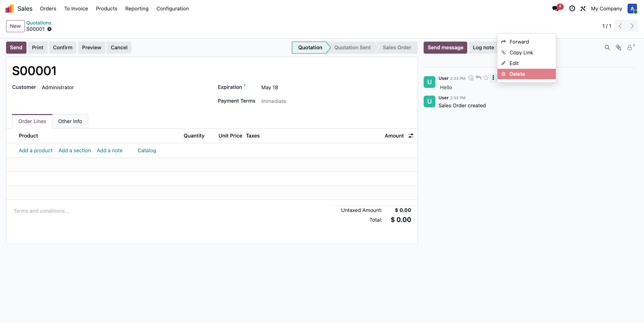644x323 pixels.
Task: Click Add a product link
Action: tap(36, 151)
